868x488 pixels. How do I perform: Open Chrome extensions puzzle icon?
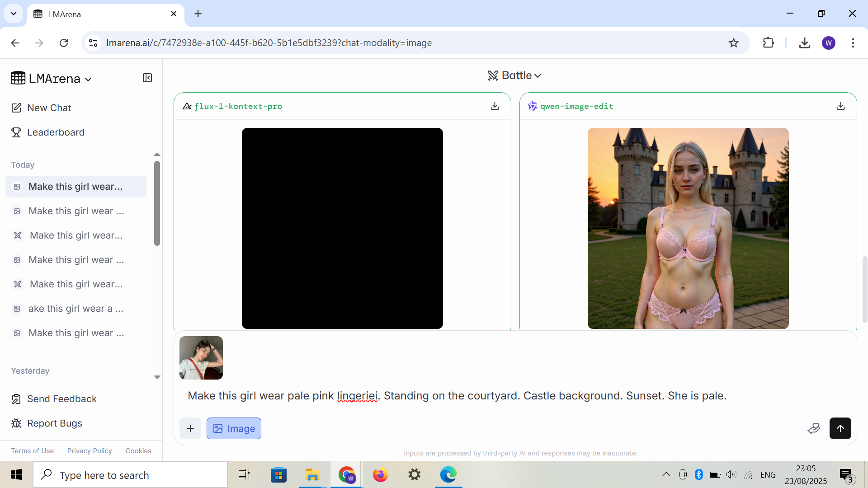click(768, 43)
